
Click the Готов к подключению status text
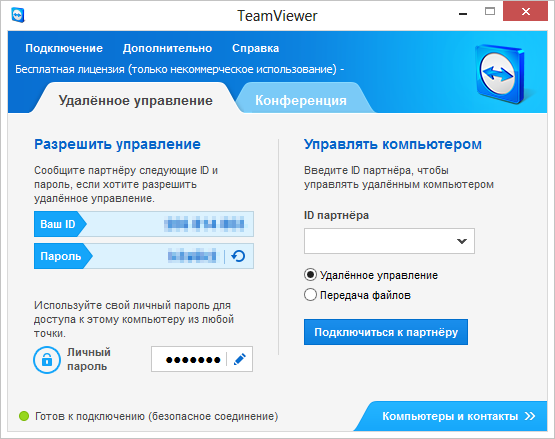pos(156,416)
